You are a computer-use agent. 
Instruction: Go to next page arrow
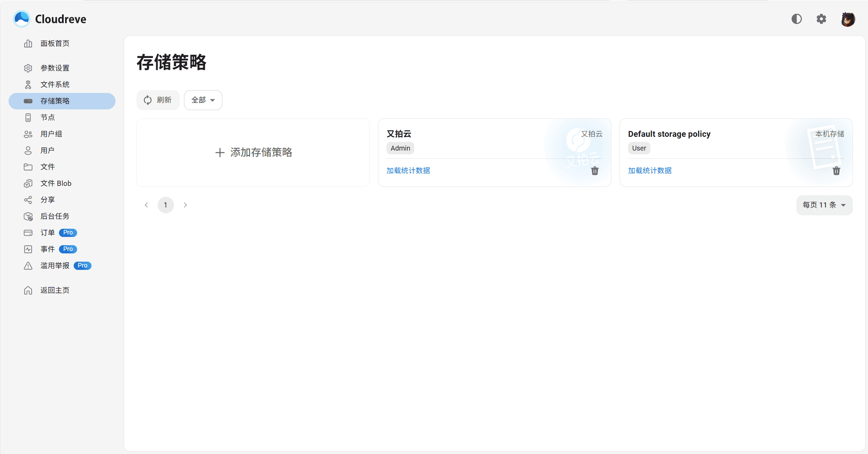tap(185, 205)
